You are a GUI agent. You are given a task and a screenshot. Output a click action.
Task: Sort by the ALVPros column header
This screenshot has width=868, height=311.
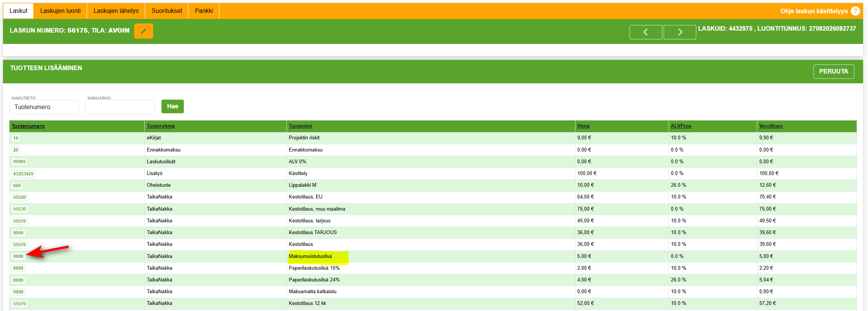[x=681, y=126]
